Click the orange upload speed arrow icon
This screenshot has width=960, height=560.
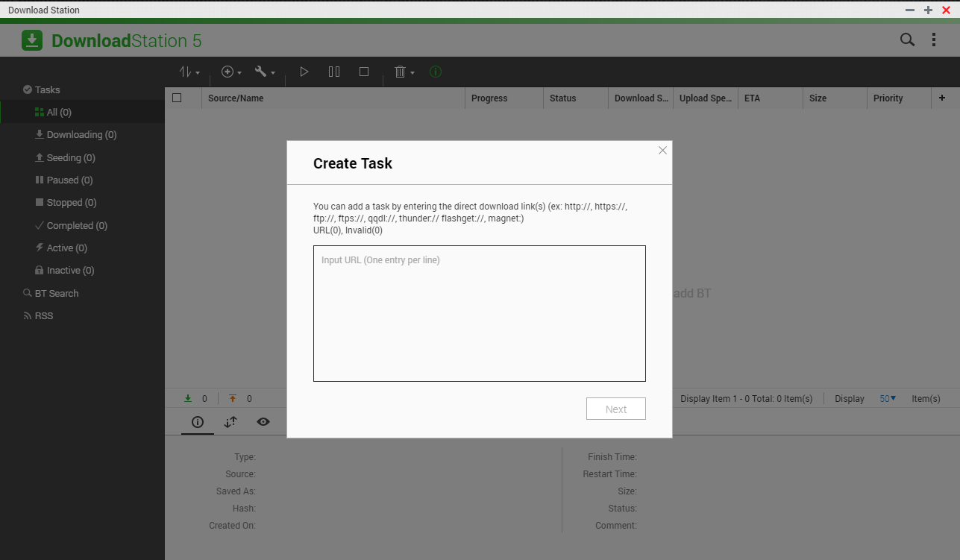[233, 399]
